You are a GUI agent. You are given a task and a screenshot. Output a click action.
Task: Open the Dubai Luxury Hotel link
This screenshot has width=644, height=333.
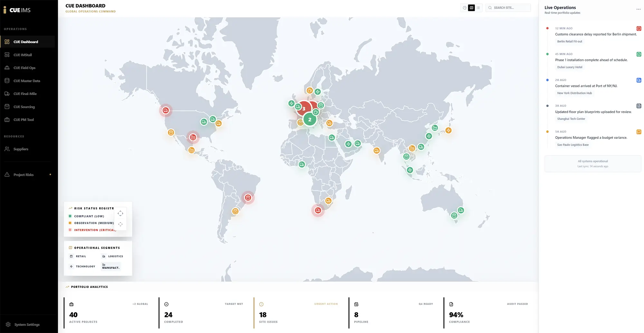(x=569, y=67)
